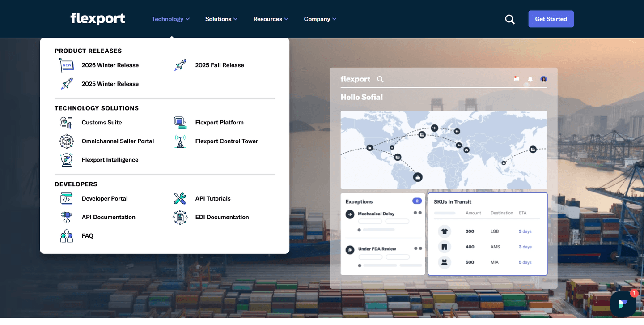Expand the Solutions dropdown menu
Image resolution: width=644 pixels, height=325 pixels.
pyautogui.click(x=221, y=19)
